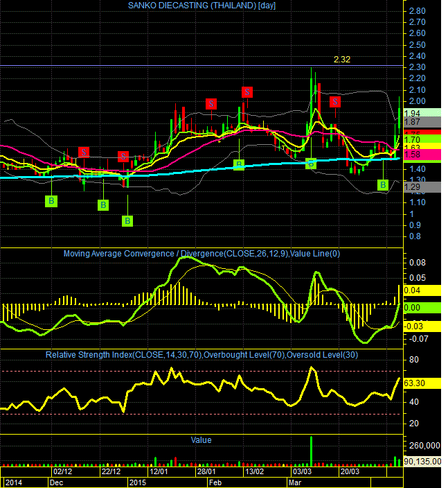Select the Relative Strength Index indicator title
The width and height of the screenshot is (448, 488).
click(x=201, y=355)
